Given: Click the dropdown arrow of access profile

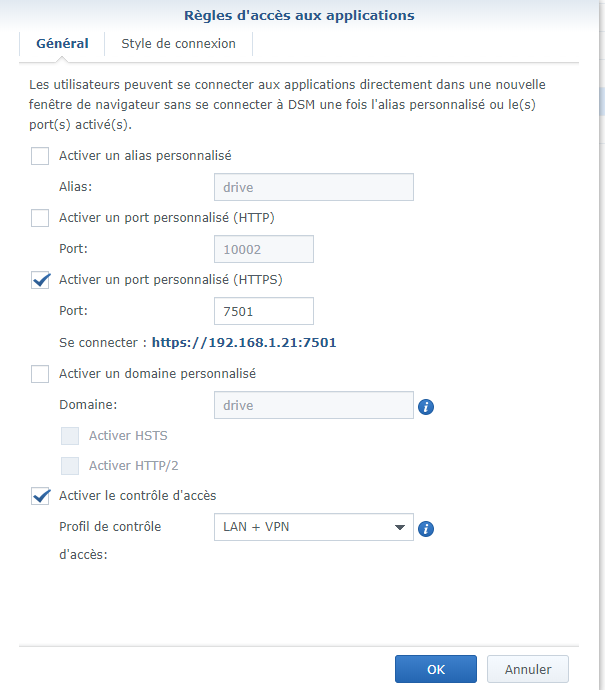Looking at the screenshot, I should pos(399,527).
